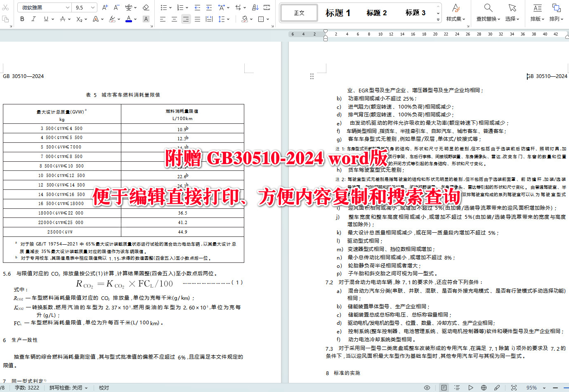The image size is (569, 392).
Task: Align text right
Action: click(x=186, y=19)
